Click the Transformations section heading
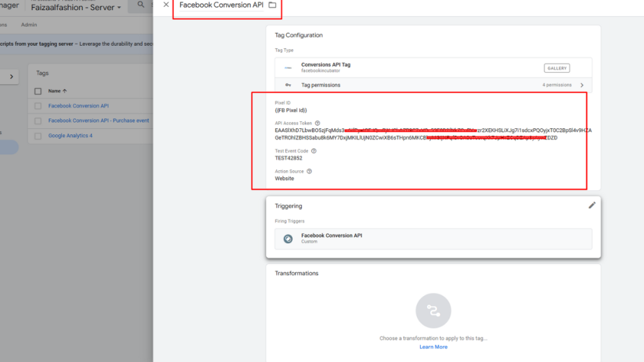644x362 pixels. (x=297, y=273)
